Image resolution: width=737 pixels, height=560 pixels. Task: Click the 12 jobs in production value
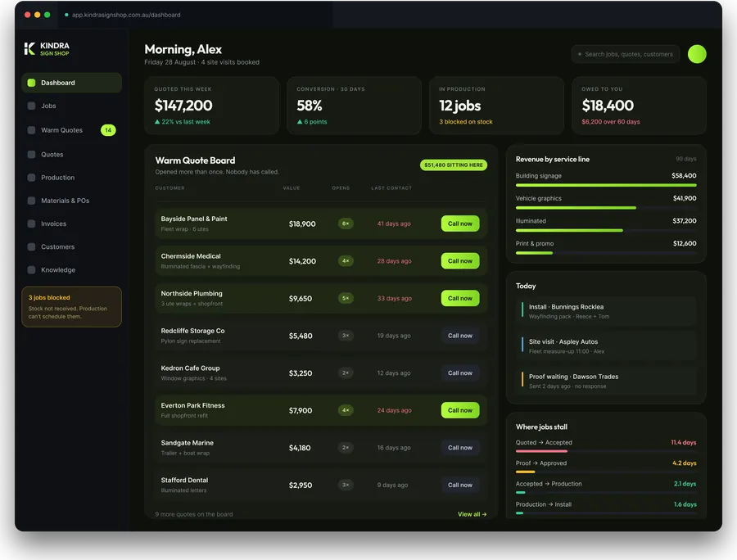click(459, 106)
